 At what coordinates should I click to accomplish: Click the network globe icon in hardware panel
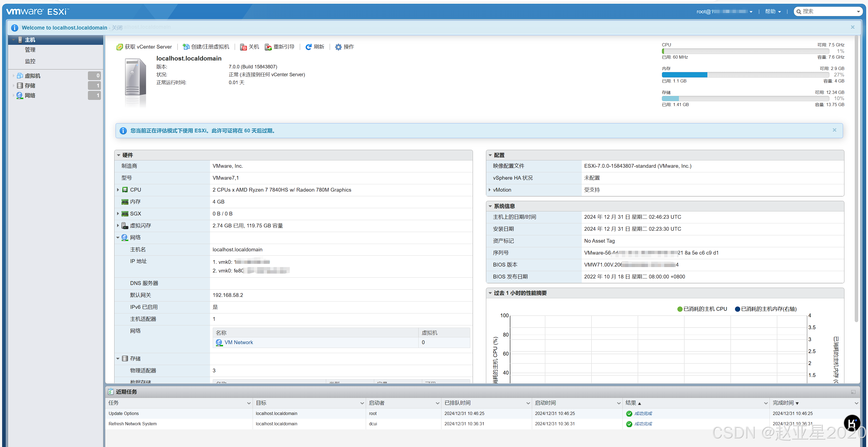[x=125, y=237]
